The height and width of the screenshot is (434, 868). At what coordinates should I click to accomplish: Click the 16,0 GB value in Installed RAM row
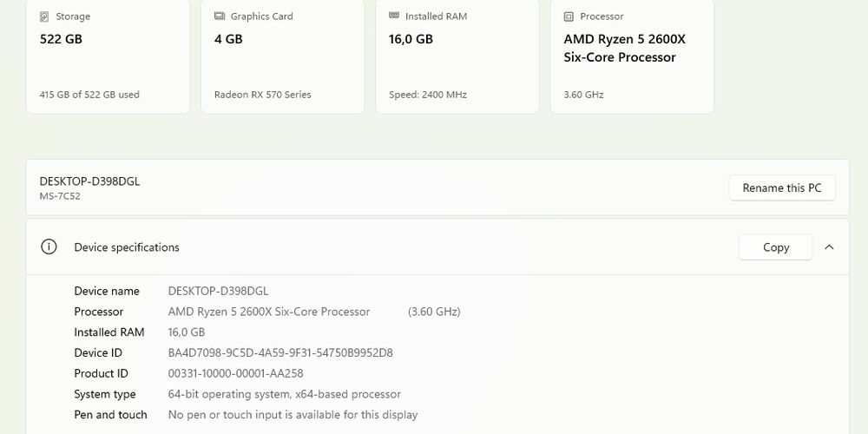pos(186,332)
